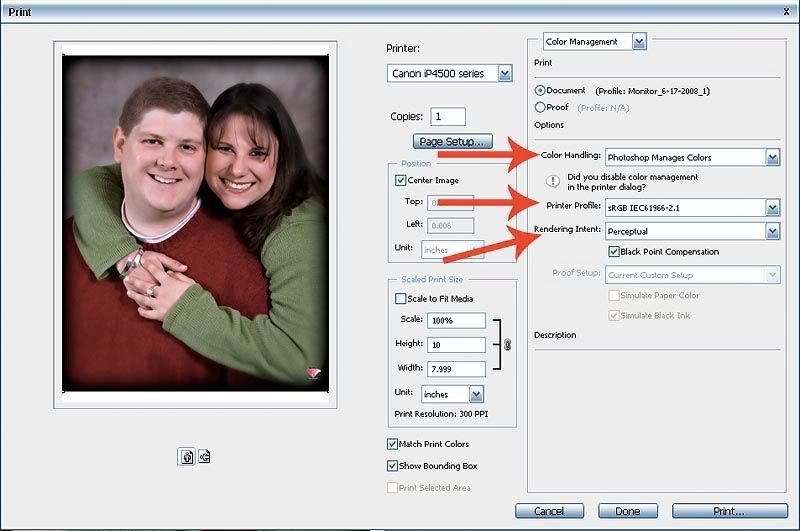Uncheck Match Print Colors

392,444
